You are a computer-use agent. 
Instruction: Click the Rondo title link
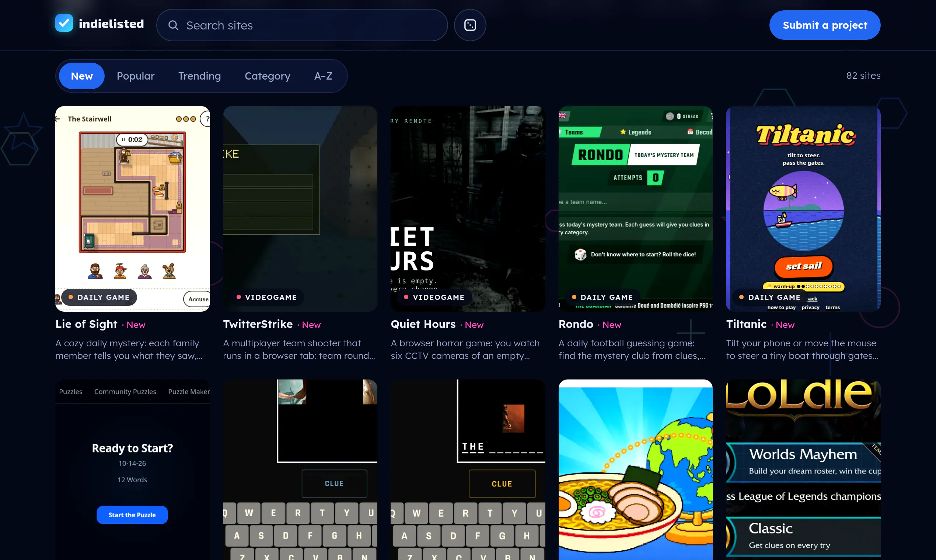576,324
